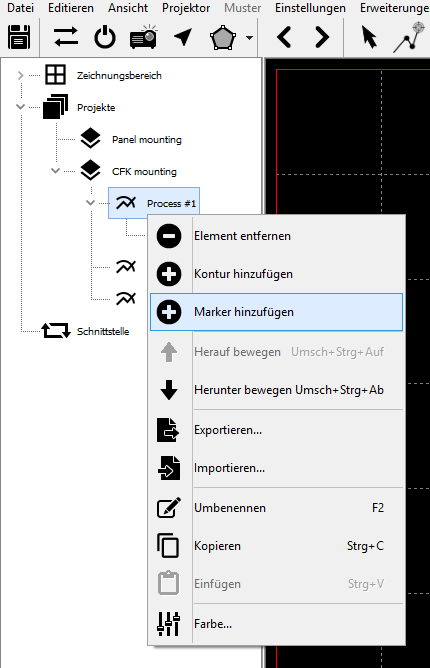This screenshot has height=668, width=430.
Task: Collapse the CFK mounting tree node
Action: click(55, 171)
